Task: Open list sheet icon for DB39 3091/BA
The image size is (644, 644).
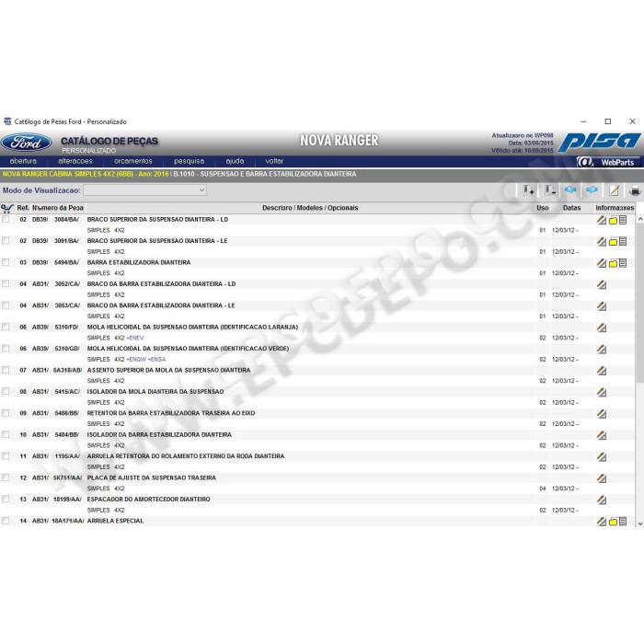Action: point(623,241)
